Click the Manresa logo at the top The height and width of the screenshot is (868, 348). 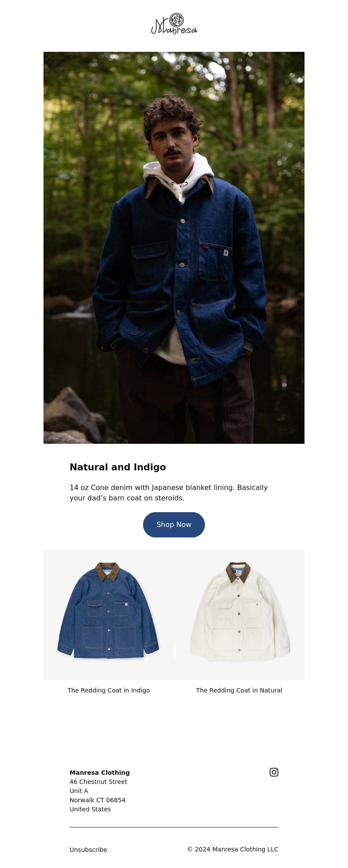pyautogui.click(x=174, y=24)
